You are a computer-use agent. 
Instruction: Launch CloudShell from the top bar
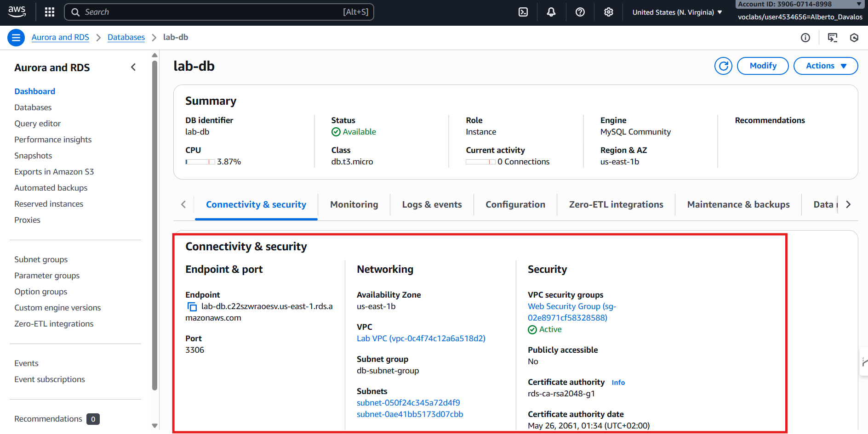pyautogui.click(x=523, y=12)
